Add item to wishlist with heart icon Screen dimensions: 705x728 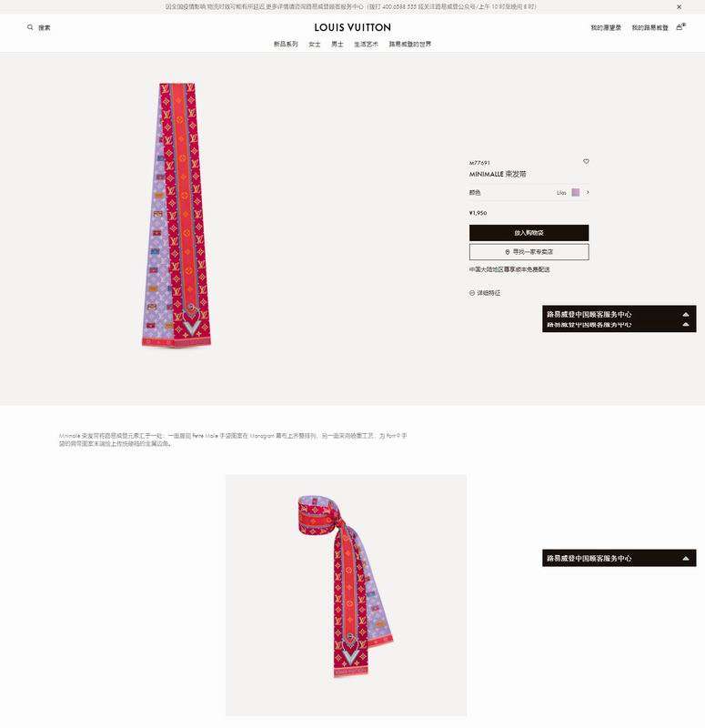click(x=586, y=162)
